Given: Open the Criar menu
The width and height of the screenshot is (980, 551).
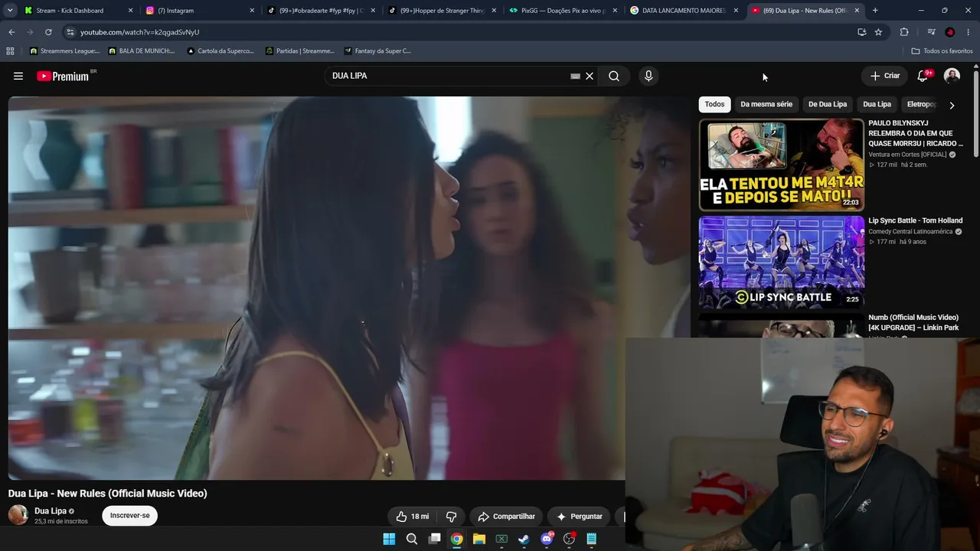Looking at the screenshot, I should (x=885, y=76).
